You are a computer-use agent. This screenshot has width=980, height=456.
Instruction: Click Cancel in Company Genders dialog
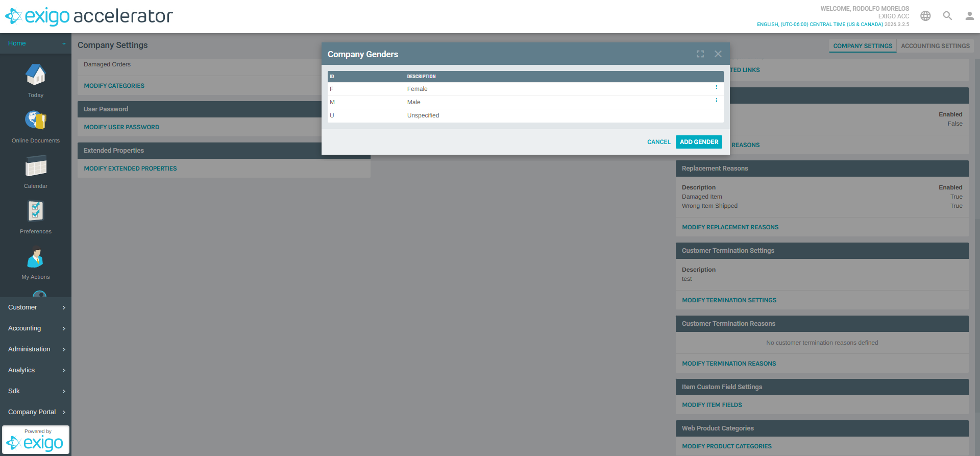(x=659, y=142)
